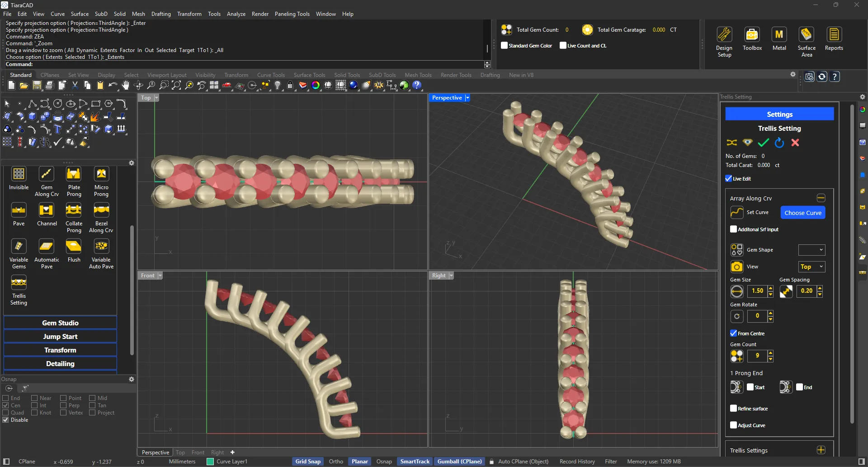Cancel trellis setting with red X
The height and width of the screenshot is (467, 868).
795,143
